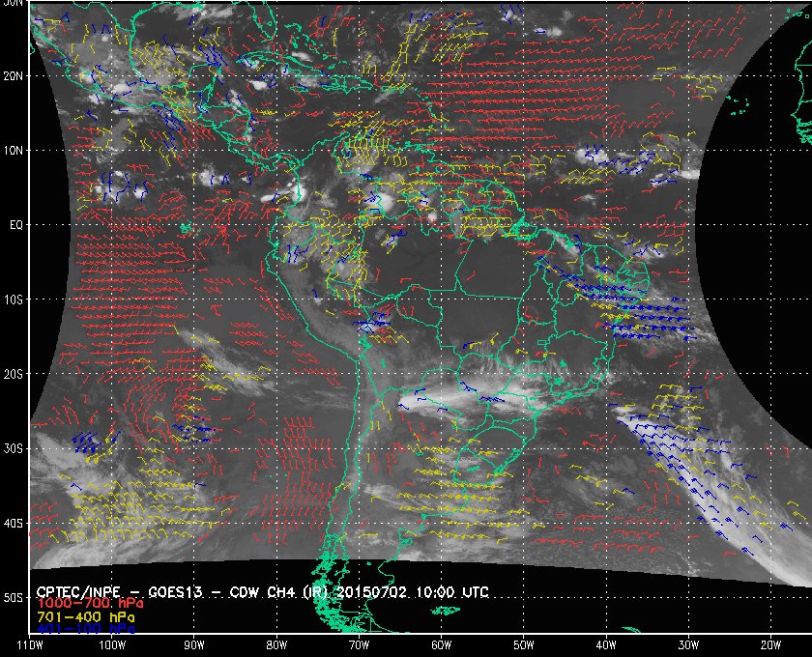This screenshot has height=657, width=812.
Task: Select the 40S latitude label
Action: pyautogui.click(x=14, y=523)
